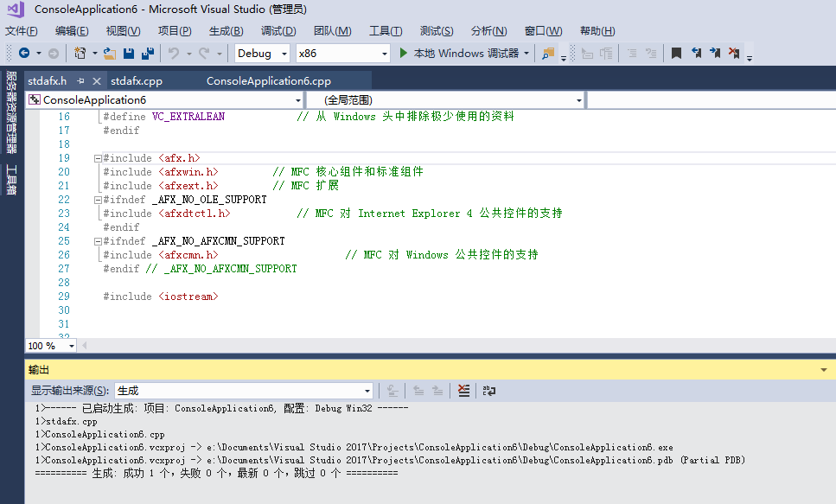Open the Navigate Backward history dropdown arrow
The image size is (836, 504).
pyautogui.click(x=38, y=53)
